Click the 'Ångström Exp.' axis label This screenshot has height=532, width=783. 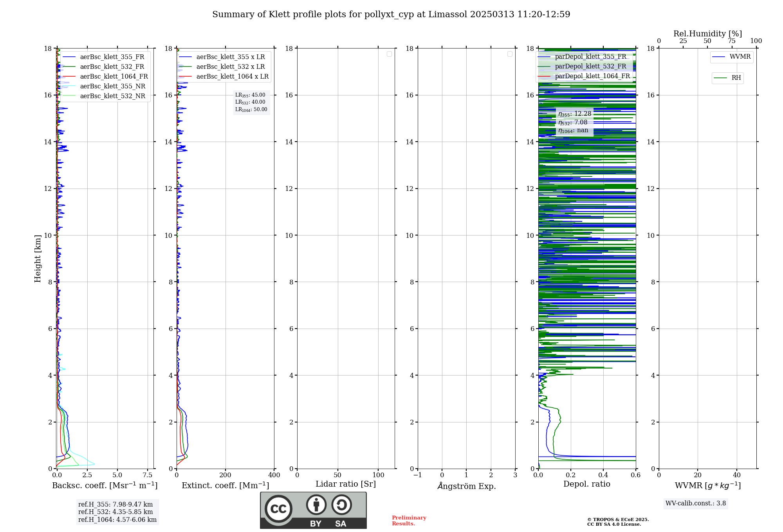coord(467,486)
